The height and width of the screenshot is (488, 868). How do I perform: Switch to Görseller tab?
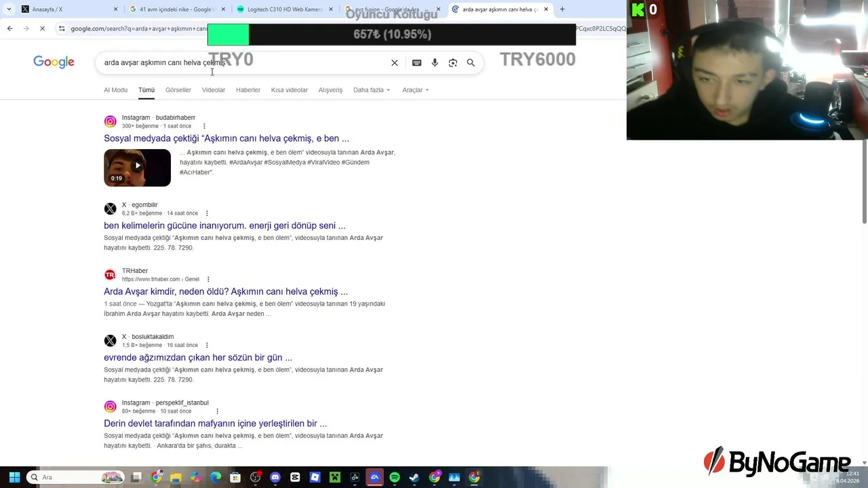coord(178,90)
